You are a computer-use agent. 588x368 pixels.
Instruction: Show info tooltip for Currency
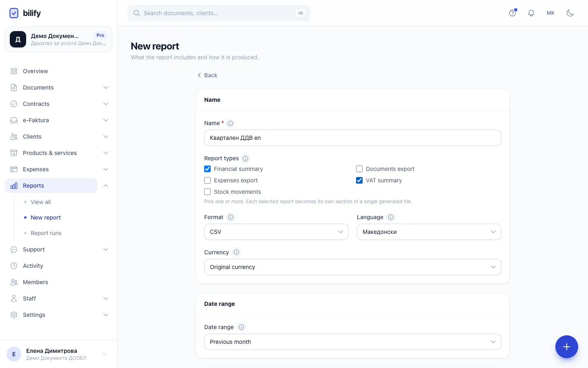tap(236, 252)
